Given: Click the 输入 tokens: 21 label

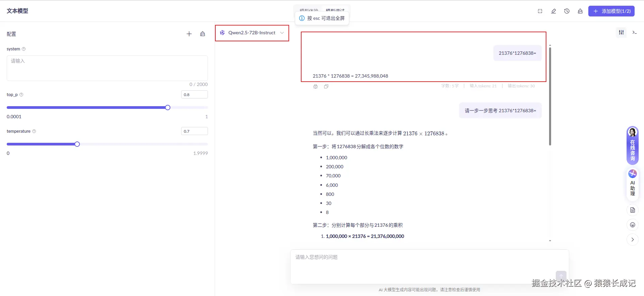Looking at the screenshot, I should (x=483, y=86).
